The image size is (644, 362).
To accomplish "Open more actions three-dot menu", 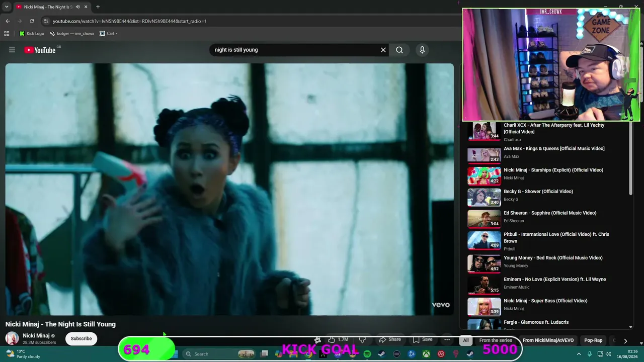I will [447, 339].
